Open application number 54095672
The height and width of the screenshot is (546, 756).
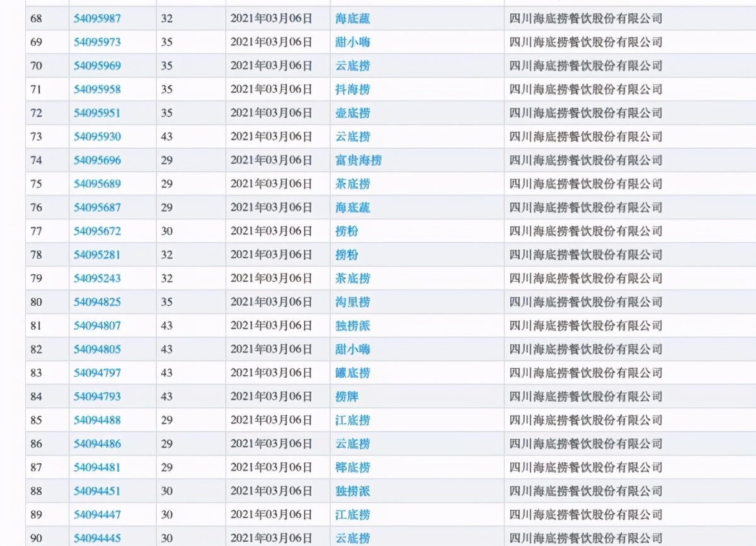pos(97,231)
